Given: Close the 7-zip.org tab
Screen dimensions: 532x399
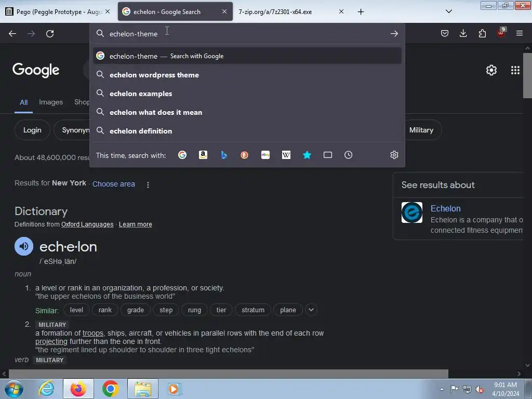Looking at the screenshot, I should point(341,11).
